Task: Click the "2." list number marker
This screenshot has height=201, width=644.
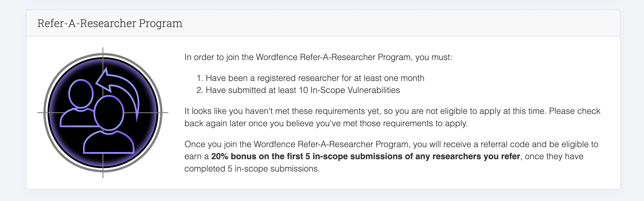Action: (x=200, y=90)
